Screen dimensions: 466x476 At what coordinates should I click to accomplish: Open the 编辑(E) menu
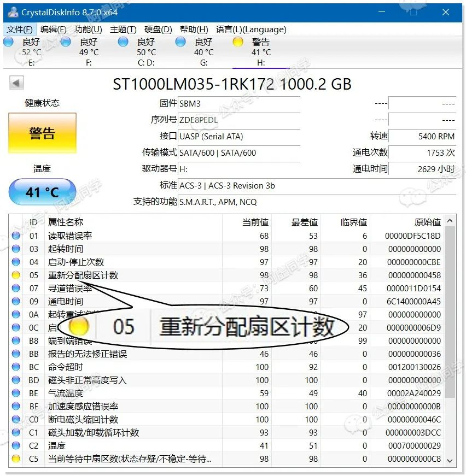(54, 30)
